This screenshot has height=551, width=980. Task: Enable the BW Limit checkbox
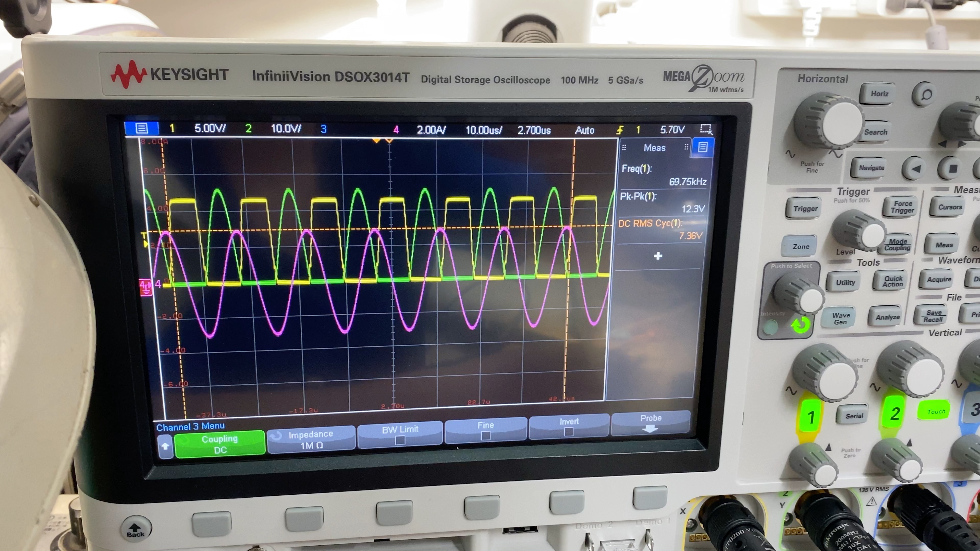tap(400, 440)
